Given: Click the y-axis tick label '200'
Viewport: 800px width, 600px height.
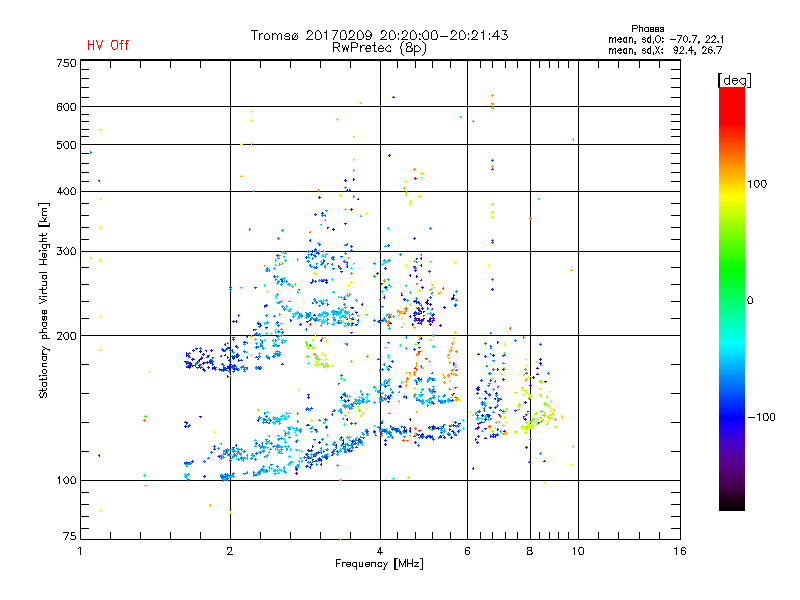Looking at the screenshot, I should 66,336.
